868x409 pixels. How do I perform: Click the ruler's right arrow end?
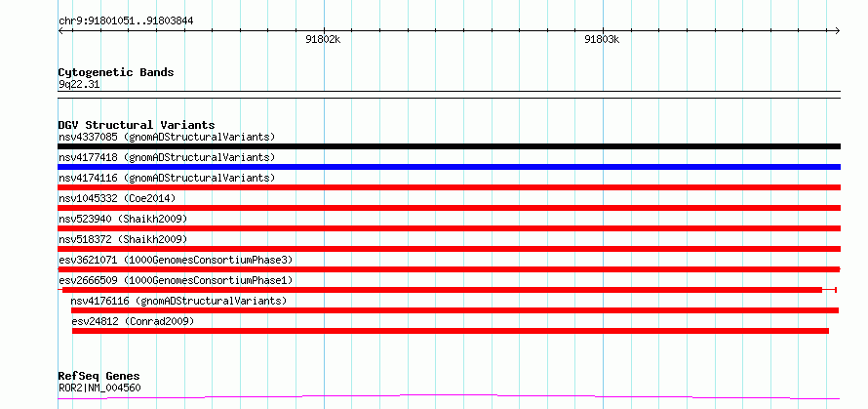pyautogui.click(x=838, y=31)
